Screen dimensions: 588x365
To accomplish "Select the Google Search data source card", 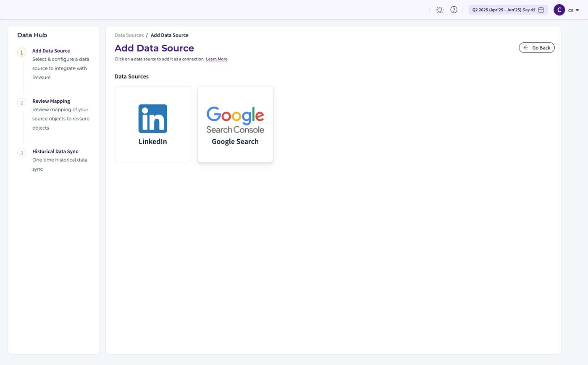I will (x=235, y=124).
